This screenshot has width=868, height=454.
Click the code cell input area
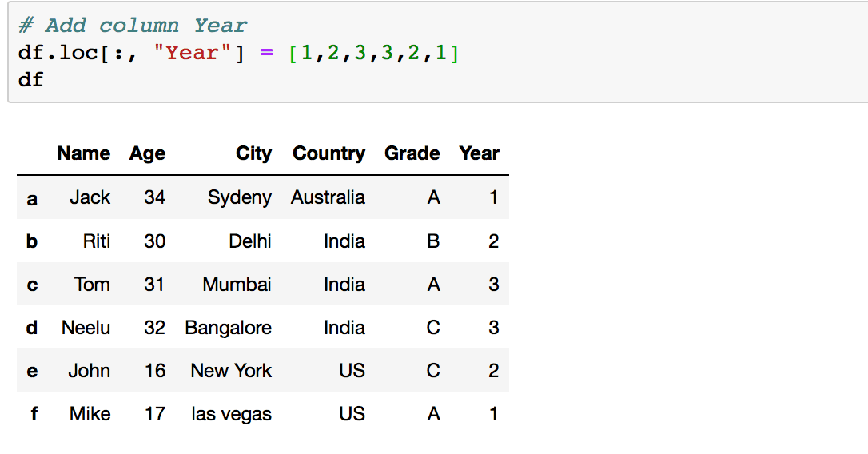pos(438,52)
